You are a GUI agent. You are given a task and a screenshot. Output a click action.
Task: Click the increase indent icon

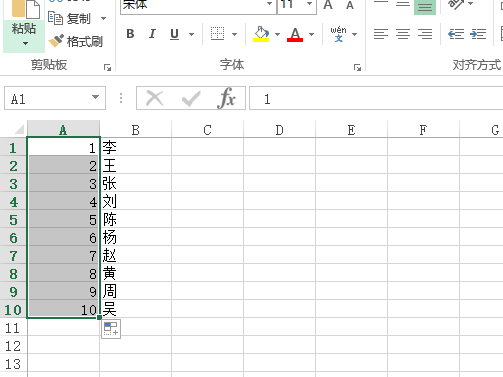tap(478, 34)
